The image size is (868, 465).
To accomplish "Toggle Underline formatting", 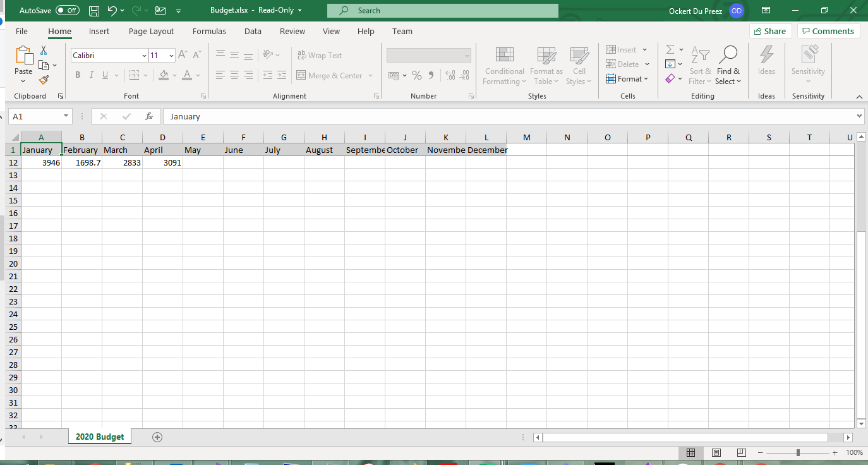I will (105, 75).
